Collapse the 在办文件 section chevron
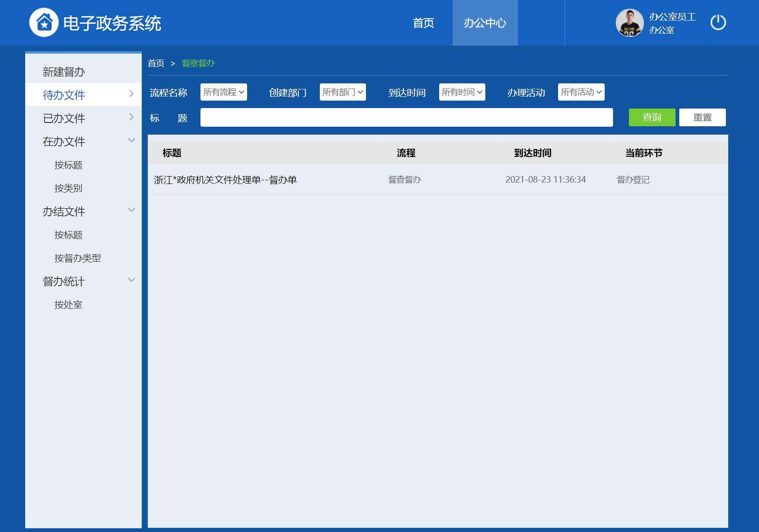 click(131, 140)
